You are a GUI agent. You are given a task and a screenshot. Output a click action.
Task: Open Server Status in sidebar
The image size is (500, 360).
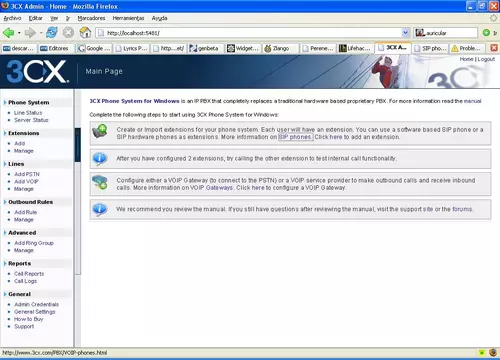pos(31,120)
